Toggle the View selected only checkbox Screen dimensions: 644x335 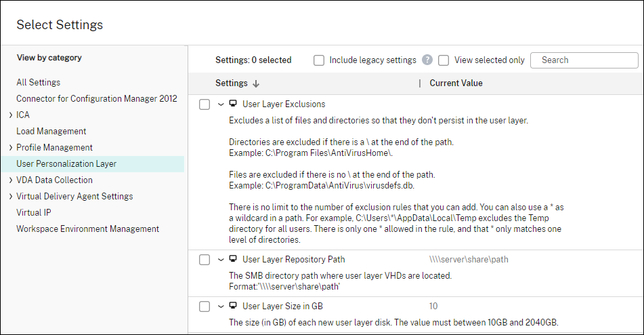click(444, 60)
